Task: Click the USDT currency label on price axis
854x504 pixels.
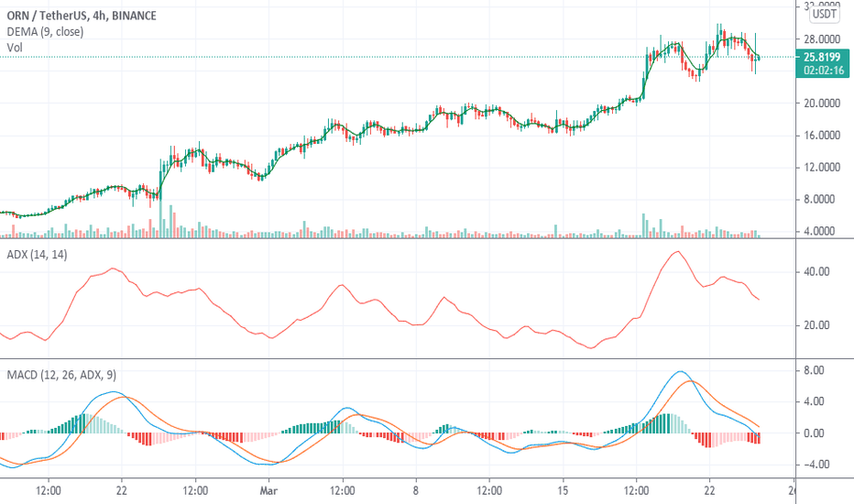Action: pyautogui.click(x=824, y=14)
